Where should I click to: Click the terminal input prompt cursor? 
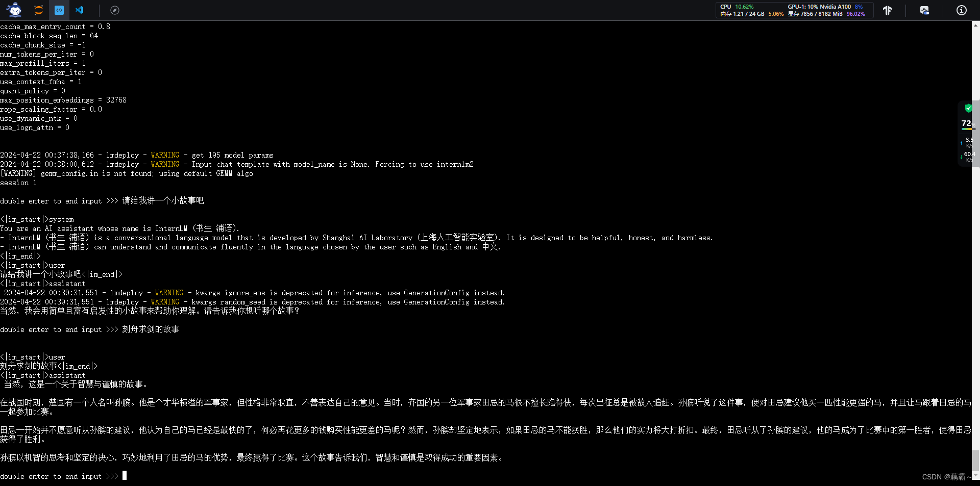125,475
